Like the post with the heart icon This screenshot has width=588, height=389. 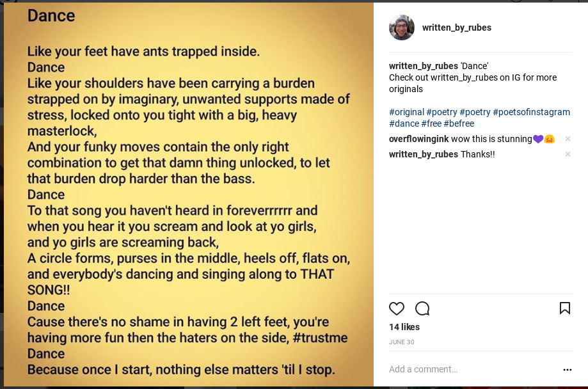(397, 309)
